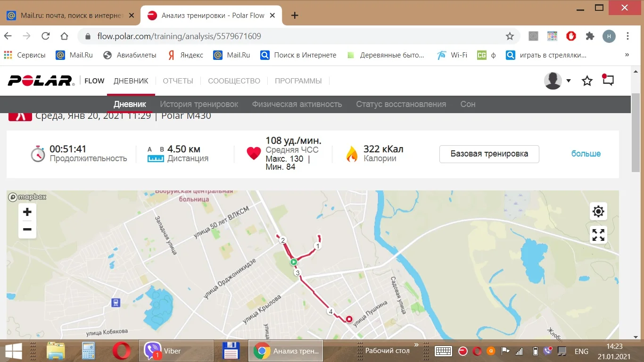This screenshot has height=362, width=644.
Task: Click the red route finish marker
Action: (x=349, y=319)
